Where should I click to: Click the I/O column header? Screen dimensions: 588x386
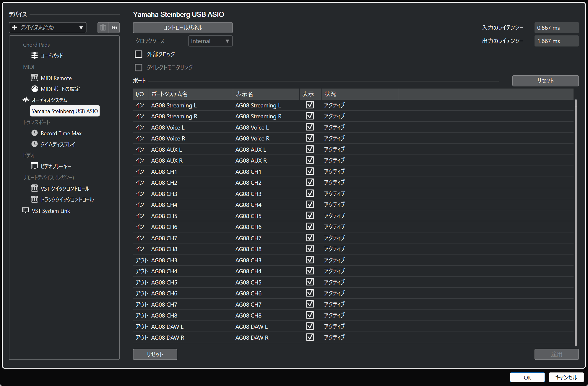tap(141, 94)
